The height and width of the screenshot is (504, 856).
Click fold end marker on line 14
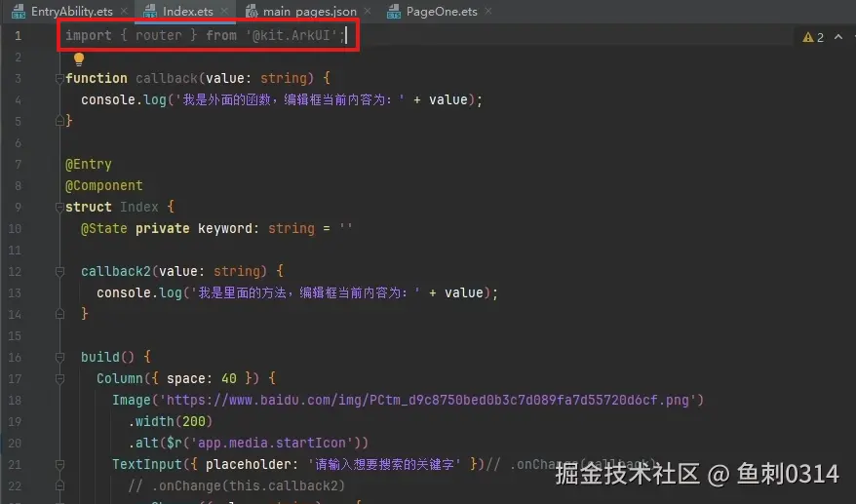pos(59,314)
